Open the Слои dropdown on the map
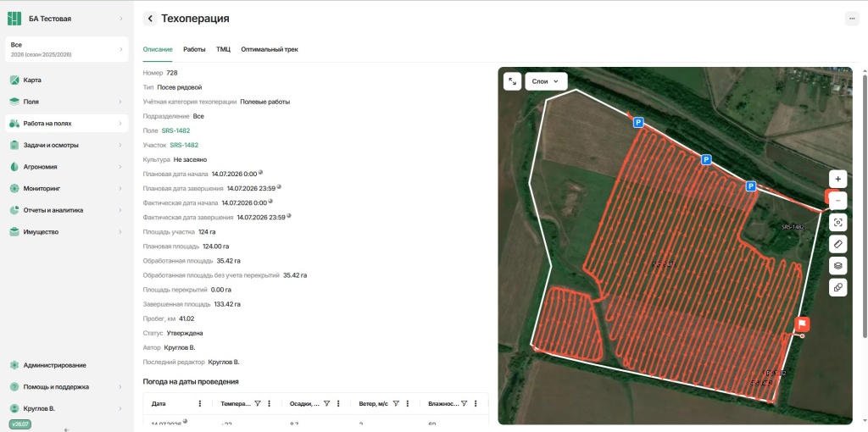Image resolution: width=868 pixels, height=432 pixels. 546,81
